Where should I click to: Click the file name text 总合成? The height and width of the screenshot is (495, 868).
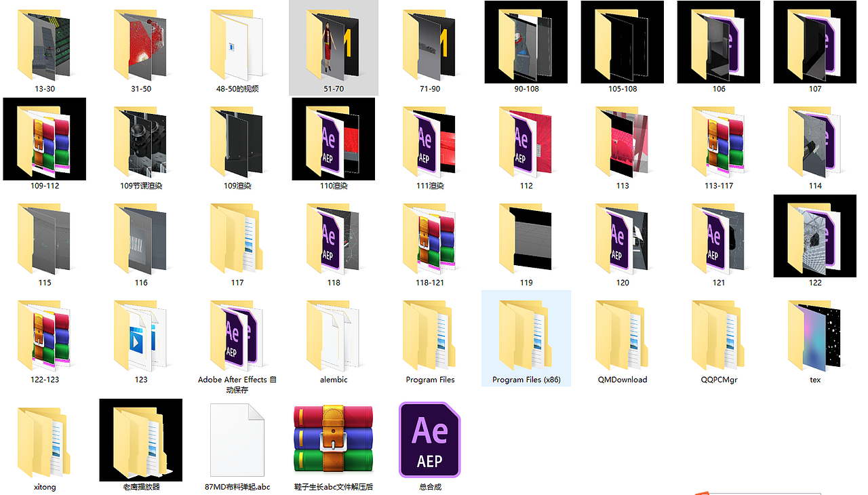(x=430, y=487)
